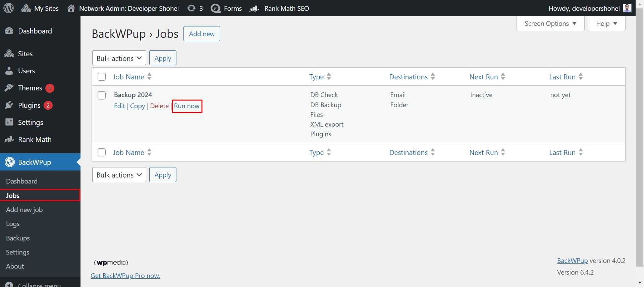Open the top Bulk actions dropdown
The height and width of the screenshot is (287, 644).
point(119,58)
